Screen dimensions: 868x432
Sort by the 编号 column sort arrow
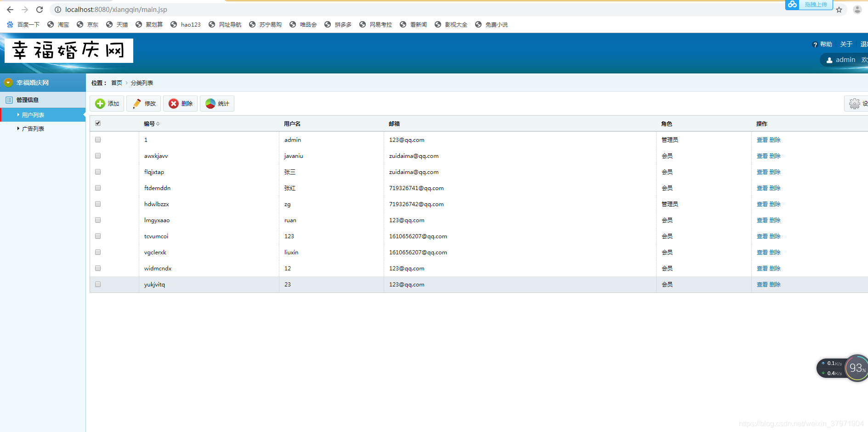click(x=158, y=124)
